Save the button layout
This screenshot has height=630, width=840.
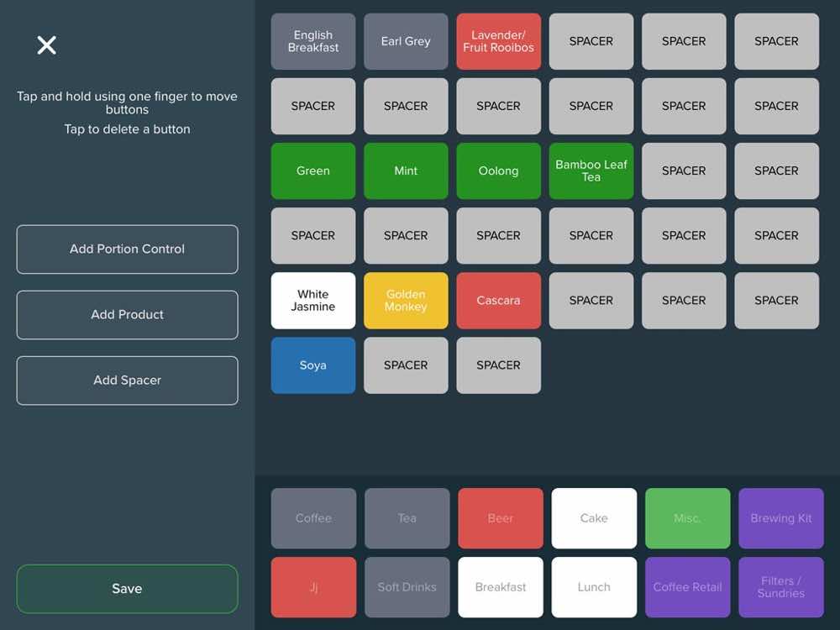127,589
